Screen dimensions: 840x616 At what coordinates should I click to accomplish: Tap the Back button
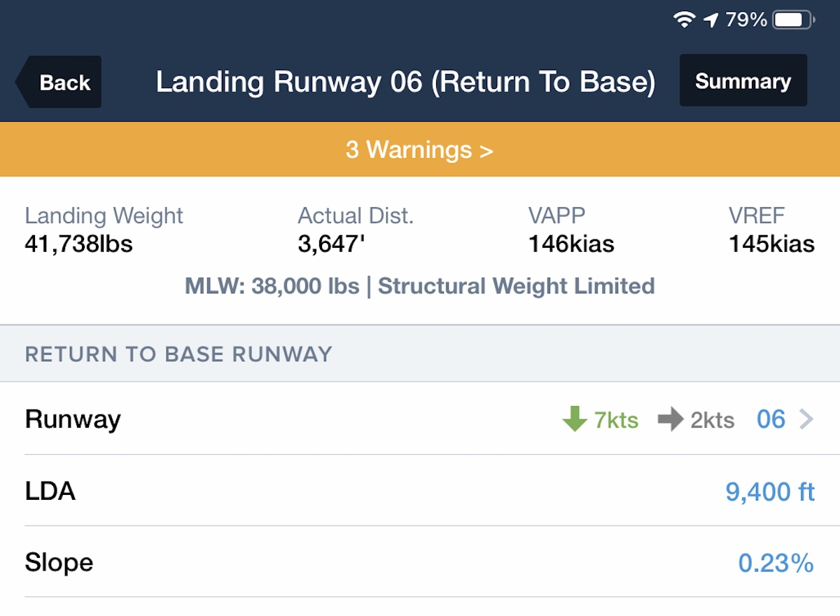point(61,83)
